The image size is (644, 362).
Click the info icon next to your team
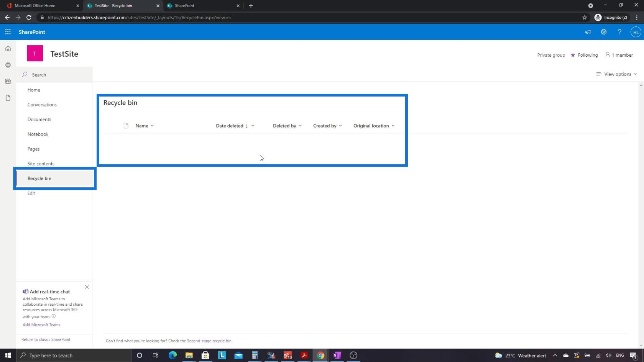click(54, 316)
